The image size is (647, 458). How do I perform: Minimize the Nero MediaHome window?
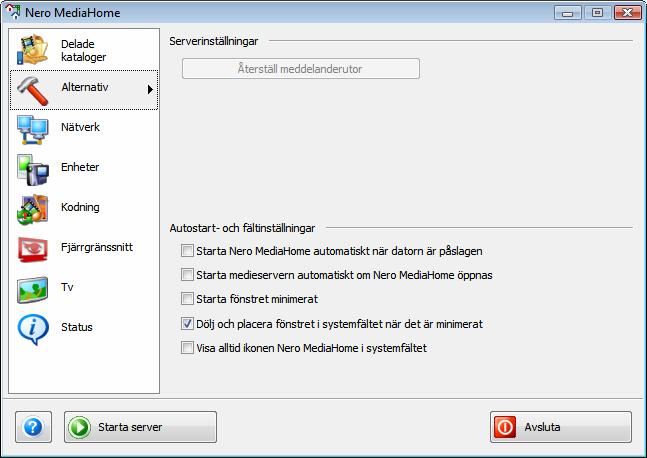point(568,12)
